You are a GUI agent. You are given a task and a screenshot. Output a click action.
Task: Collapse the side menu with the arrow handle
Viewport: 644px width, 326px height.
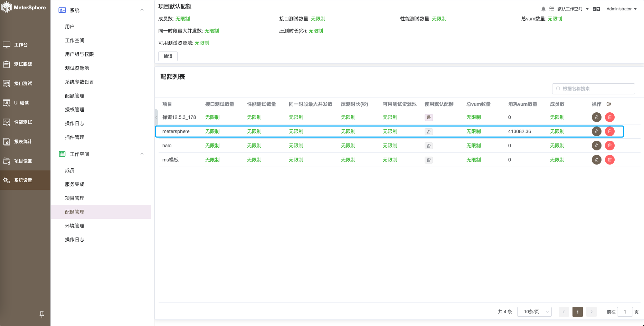tap(156, 118)
